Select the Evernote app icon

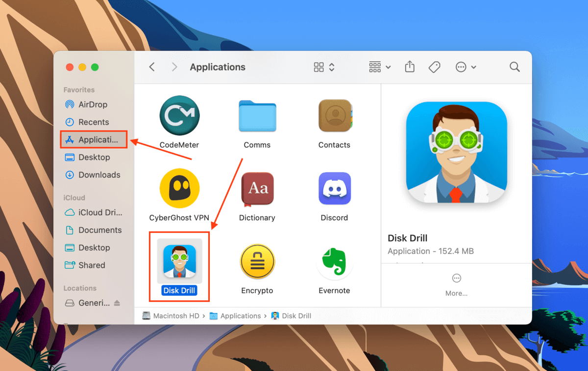point(335,261)
